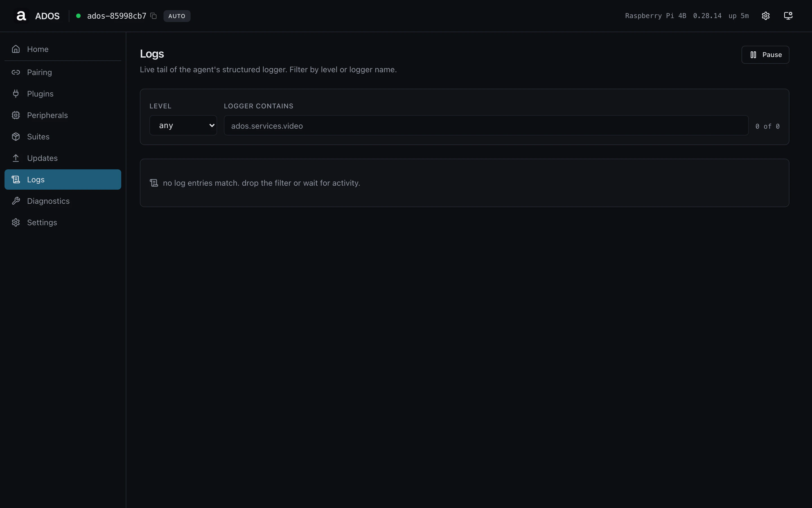Click the "no log entries match" message

pyautogui.click(x=261, y=183)
